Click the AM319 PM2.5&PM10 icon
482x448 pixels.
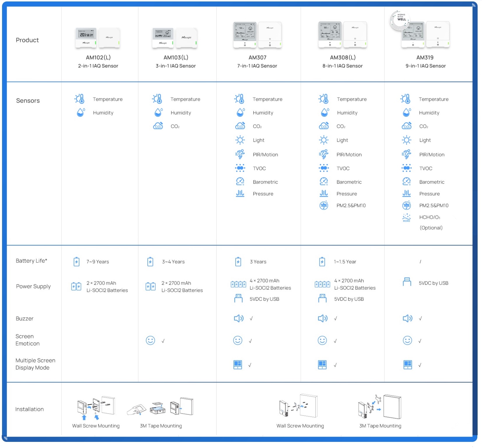click(406, 205)
